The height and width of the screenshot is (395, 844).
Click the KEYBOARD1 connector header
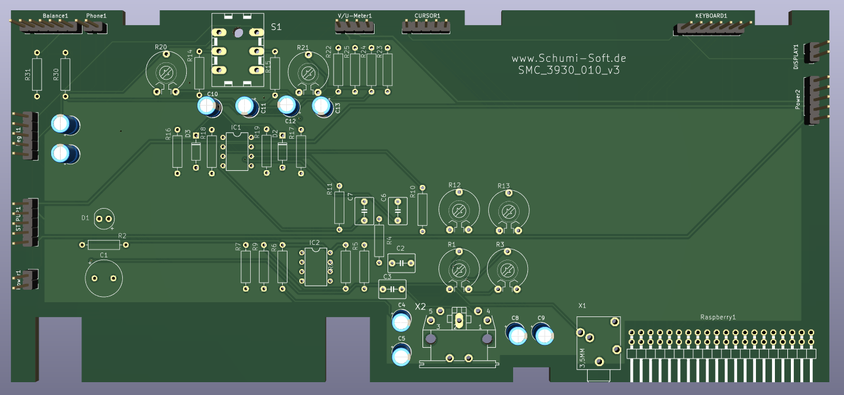(713, 28)
